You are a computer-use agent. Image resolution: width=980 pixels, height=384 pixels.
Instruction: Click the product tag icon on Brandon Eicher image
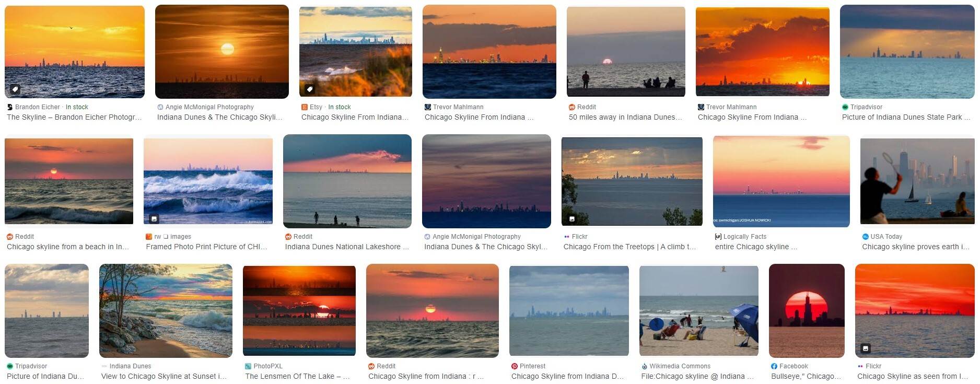click(x=15, y=89)
